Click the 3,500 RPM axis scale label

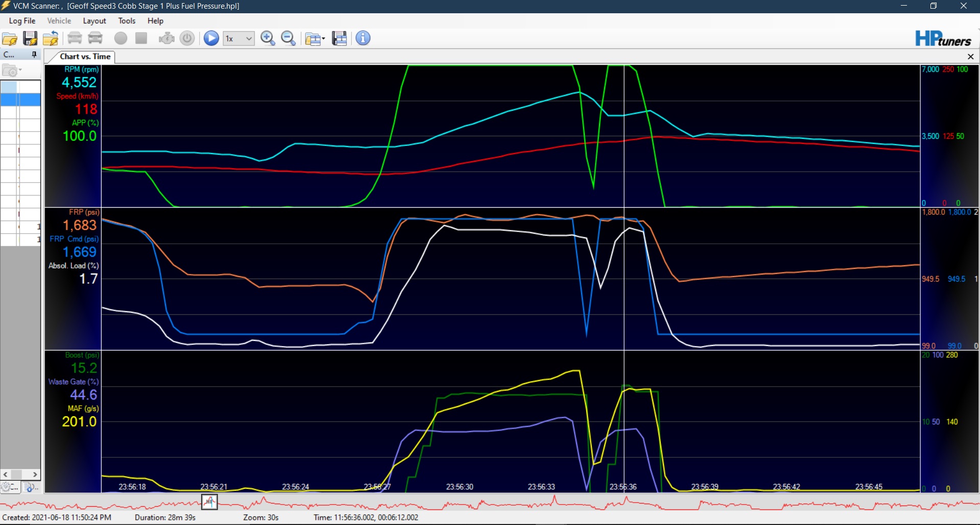pos(930,136)
